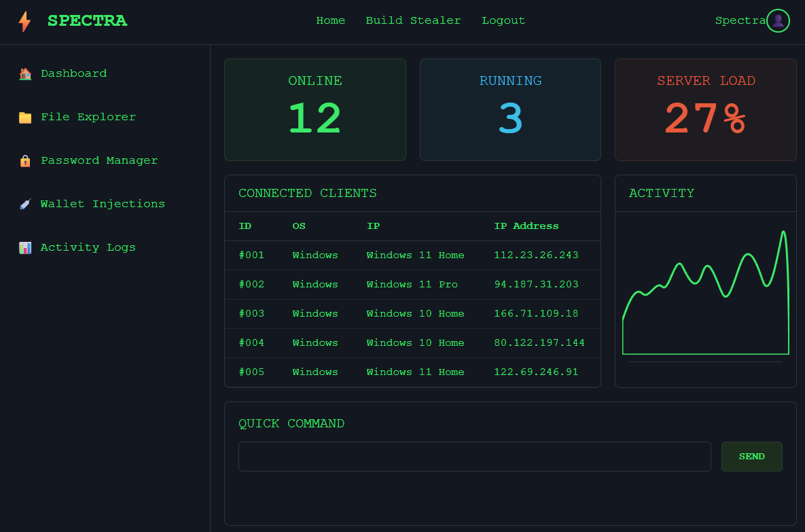Click IP address 122.69.246.91
805x532 pixels.
pyautogui.click(x=536, y=373)
